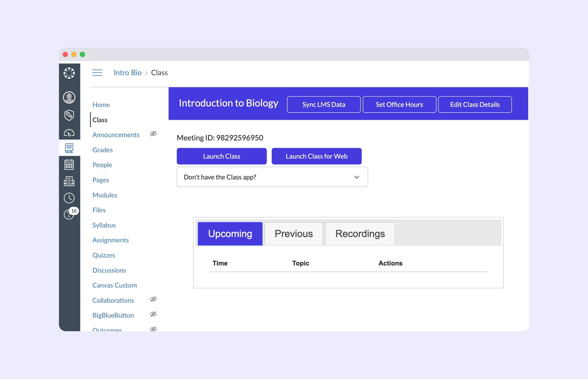Toggle visibility eye next to Collaborations
This screenshot has height=379, width=588.
coord(153,299)
